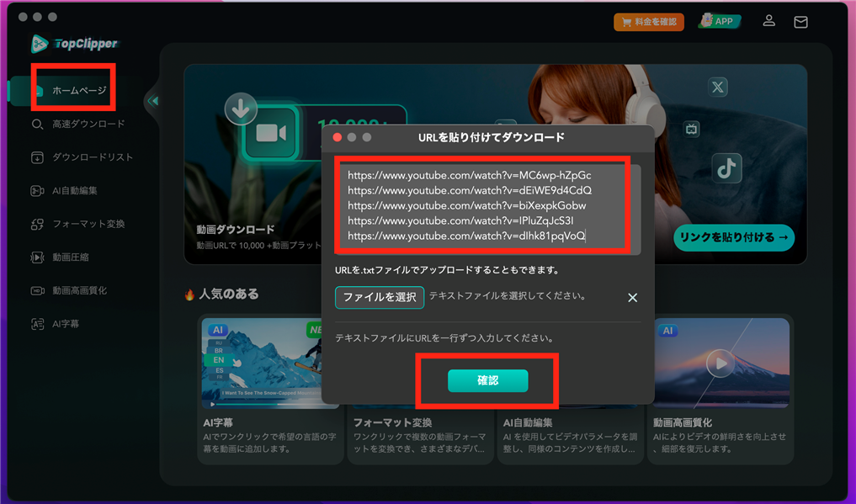Open the user account icon
The image size is (856, 504).
768,21
